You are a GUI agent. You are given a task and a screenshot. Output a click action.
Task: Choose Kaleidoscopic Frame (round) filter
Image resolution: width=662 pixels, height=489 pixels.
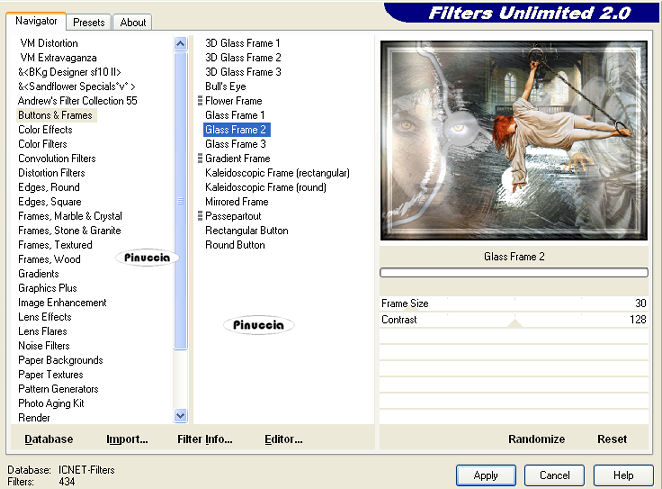tap(266, 187)
